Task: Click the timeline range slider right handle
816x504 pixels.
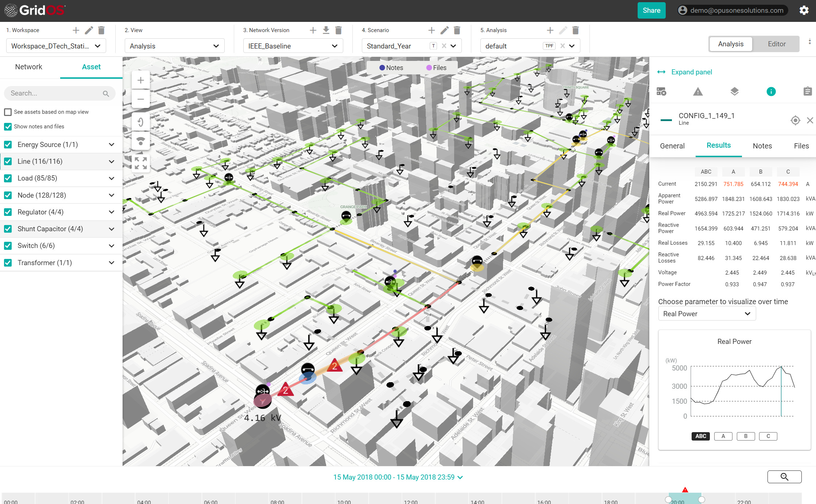Action: [701, 499]
